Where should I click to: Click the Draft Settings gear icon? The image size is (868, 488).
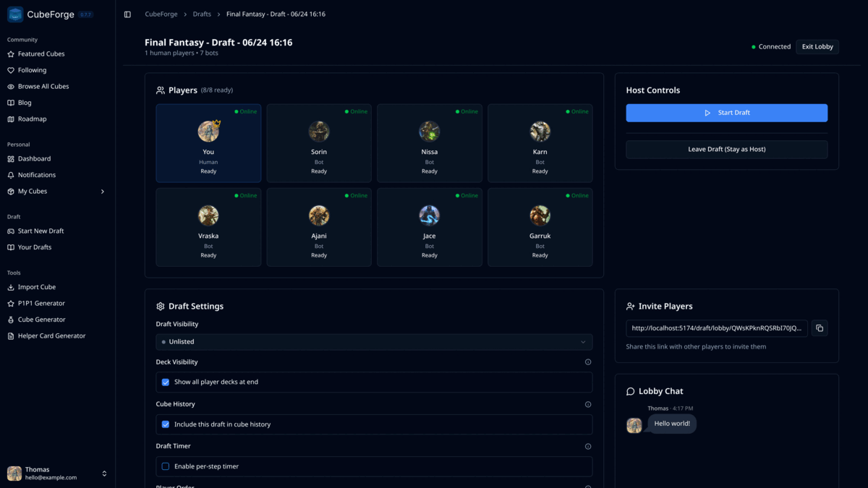click(x=161, y=307)
